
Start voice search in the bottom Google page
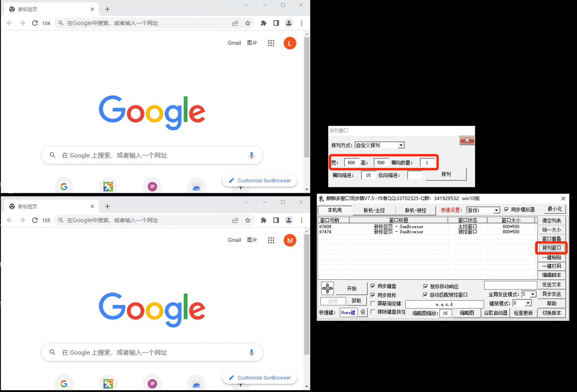pos(252,352)
